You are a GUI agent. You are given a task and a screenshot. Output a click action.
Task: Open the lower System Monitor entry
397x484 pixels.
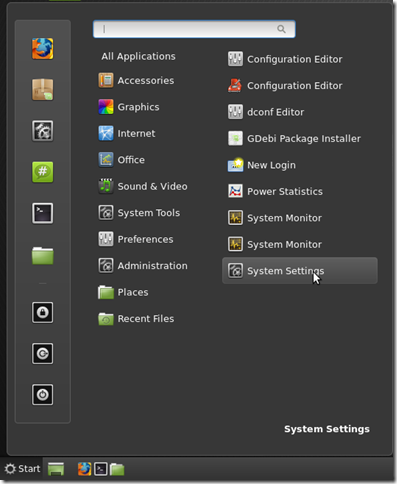click(300, 244)
